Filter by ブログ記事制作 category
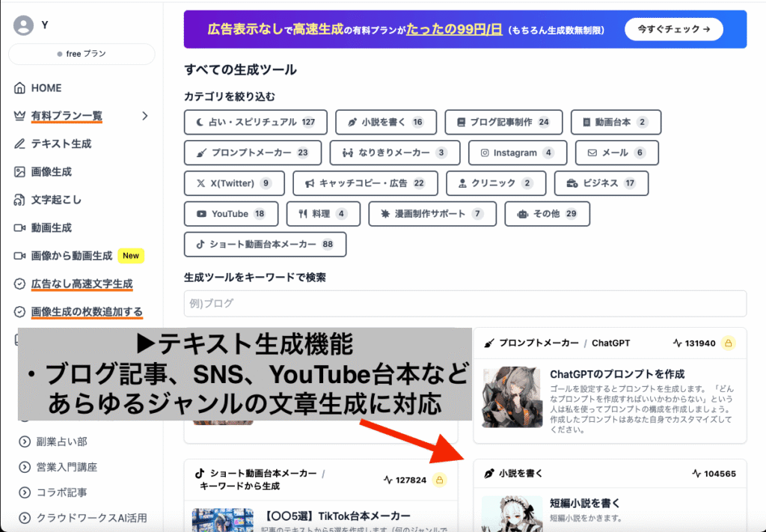Viewport: 766px width, 532px height. pyautogui.click(x=503, y=122)
